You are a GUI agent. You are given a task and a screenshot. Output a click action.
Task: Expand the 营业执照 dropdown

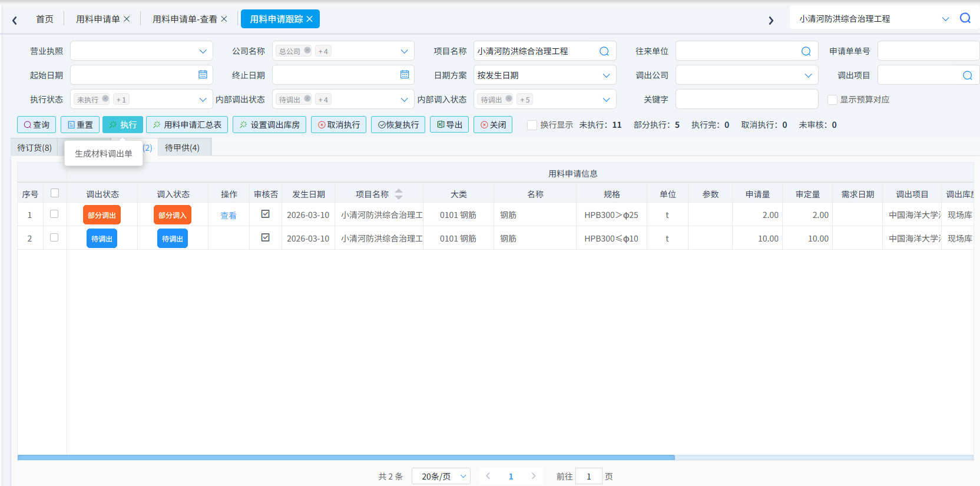(x=203, y=51)
